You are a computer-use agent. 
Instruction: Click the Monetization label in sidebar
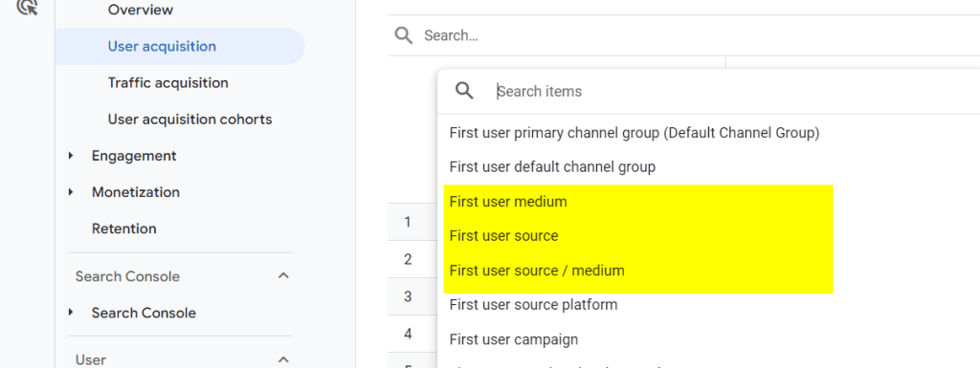tap(136, 192)
